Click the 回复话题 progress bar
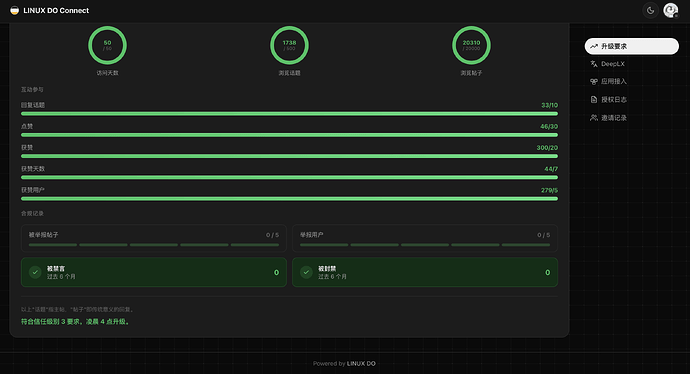Screen dimensions: 690x374 (289, 114)
